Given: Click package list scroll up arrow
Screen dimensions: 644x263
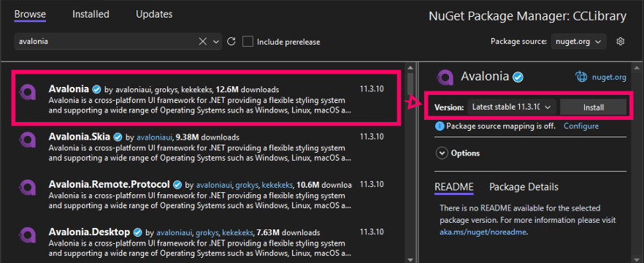Looking at the screenshot, I should coord(410,67).
